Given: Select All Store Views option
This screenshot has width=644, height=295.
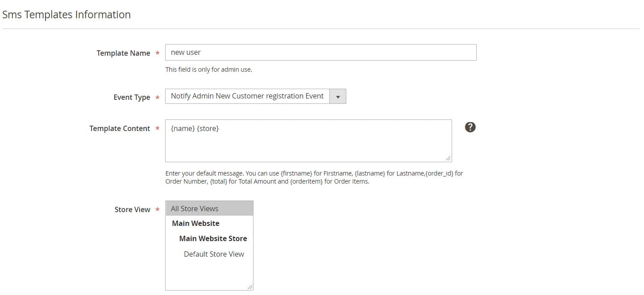Looking at the screenshot, I should pos(209,209).
